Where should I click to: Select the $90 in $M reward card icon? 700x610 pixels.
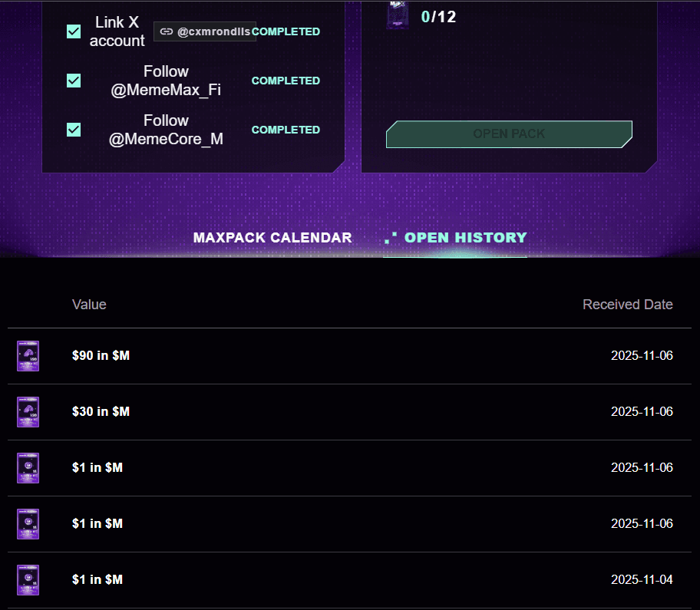(x=28, y=356)
